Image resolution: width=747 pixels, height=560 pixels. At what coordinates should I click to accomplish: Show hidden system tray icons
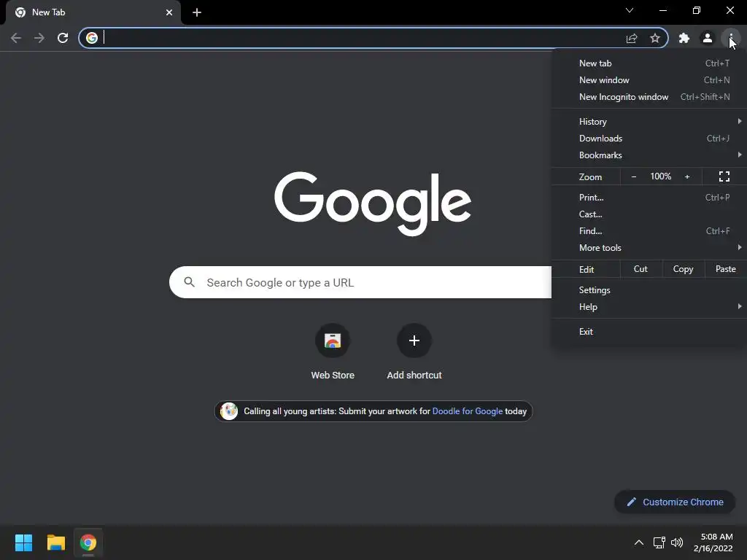coord(639,542)
